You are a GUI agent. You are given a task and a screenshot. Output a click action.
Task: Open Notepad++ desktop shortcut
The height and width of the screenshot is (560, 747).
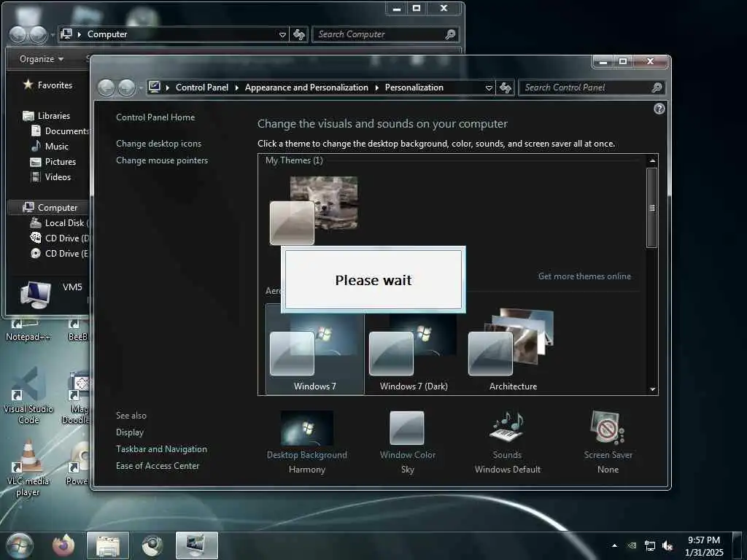coord(28,330)
